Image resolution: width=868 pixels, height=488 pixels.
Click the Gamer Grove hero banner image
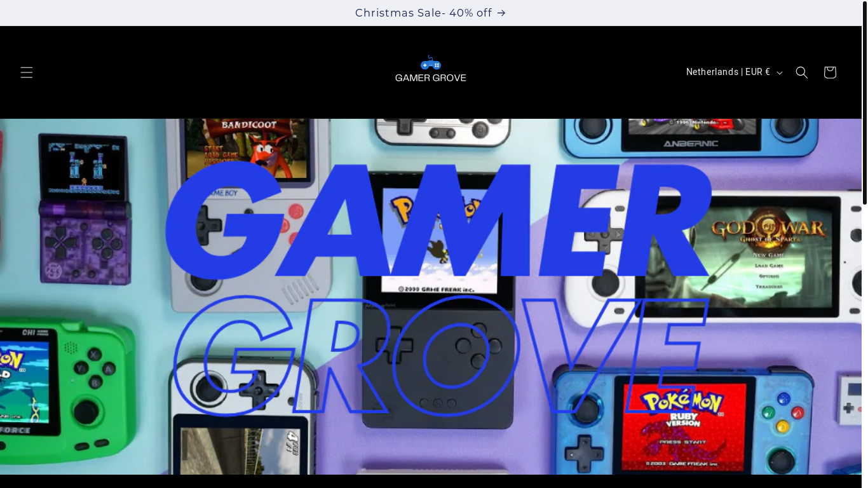pyautogui.click(x=431, y=297)
